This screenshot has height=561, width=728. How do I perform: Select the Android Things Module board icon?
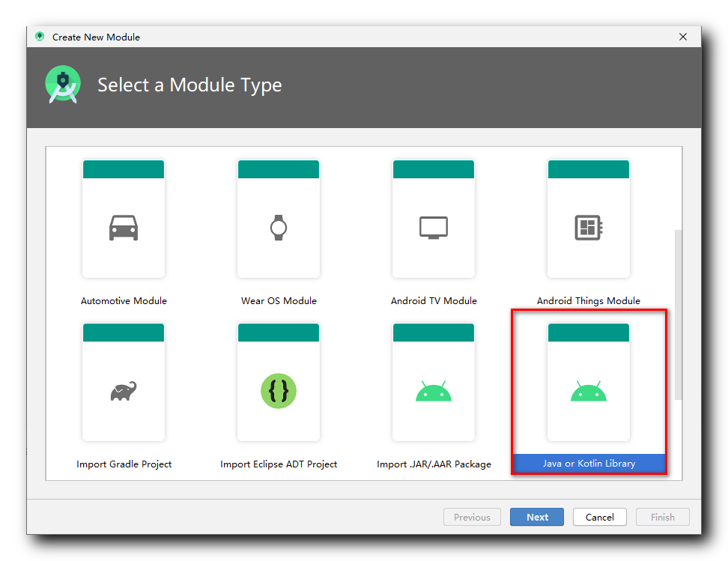(x=589, y=228)
